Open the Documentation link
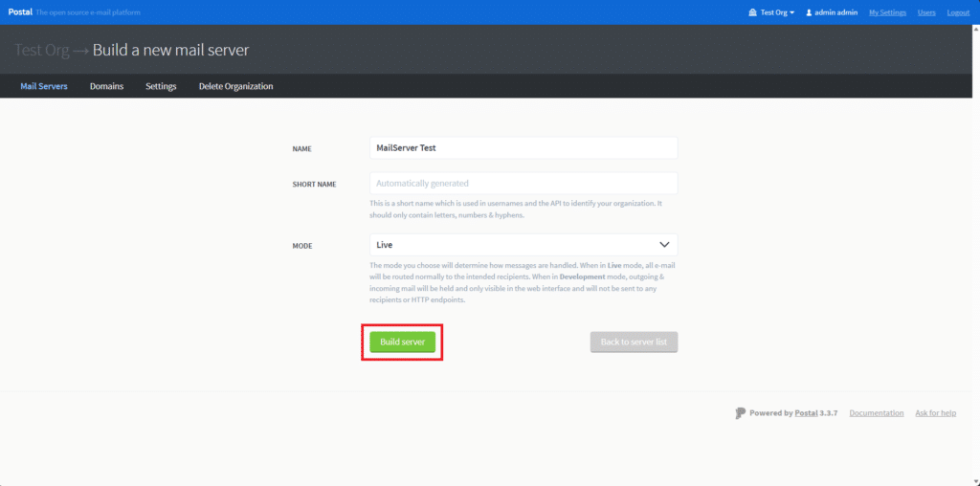 pyautogui.click(x=877, y=413)
